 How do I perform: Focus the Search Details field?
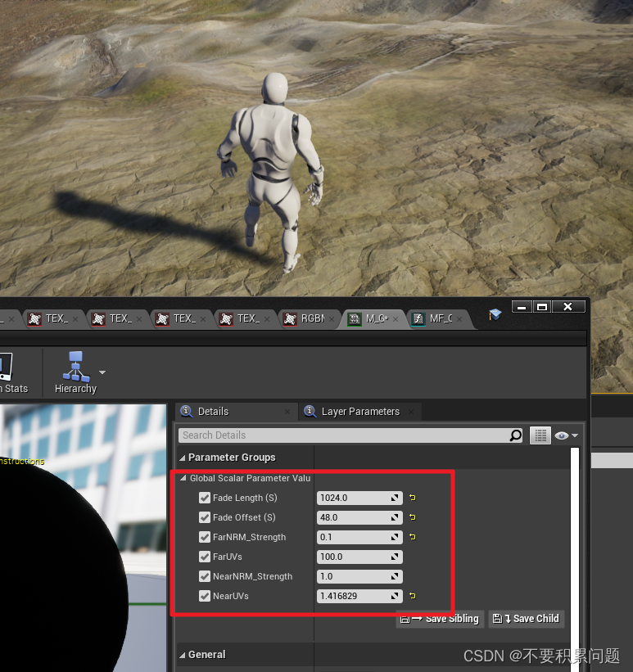(x=344, y=435)
